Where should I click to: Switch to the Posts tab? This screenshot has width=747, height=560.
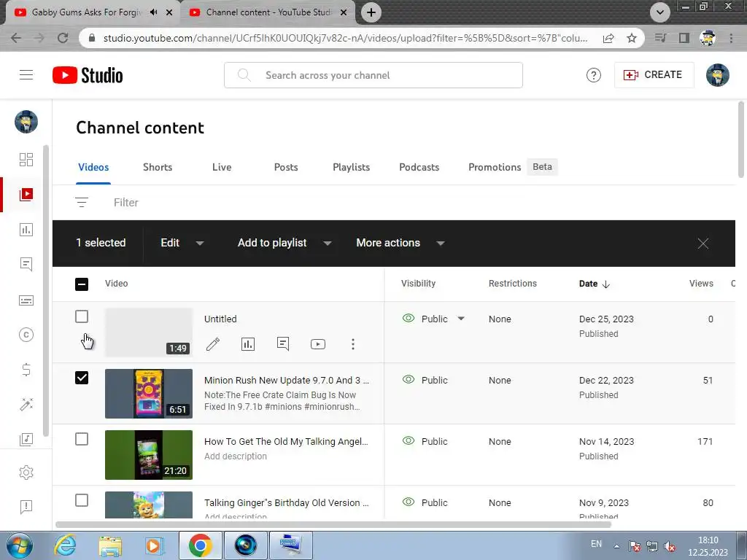(286, 167)
